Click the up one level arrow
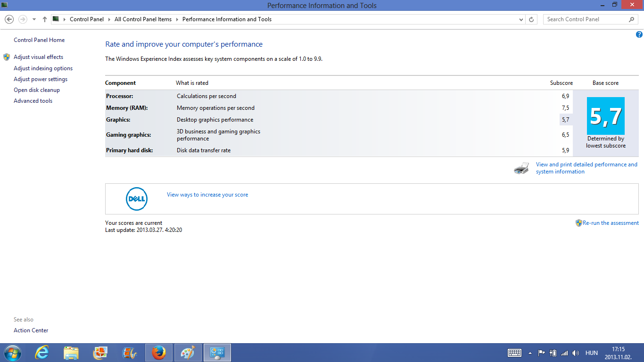The height and width of the screenshot is (362, 644). coord(45,19)
